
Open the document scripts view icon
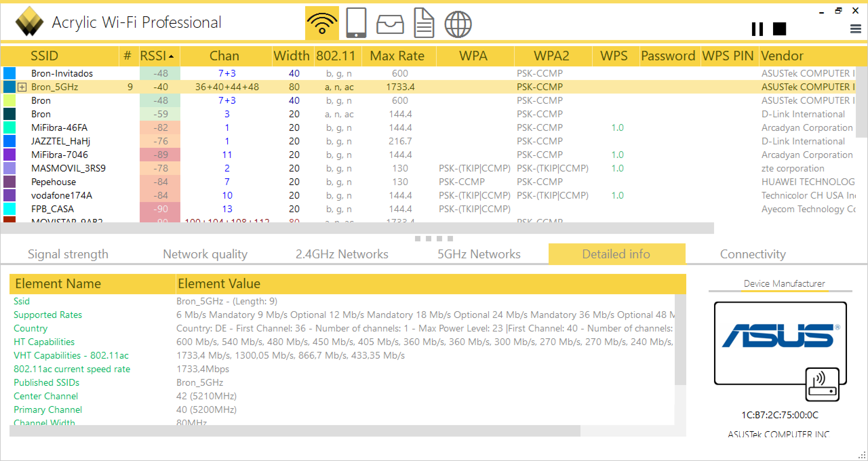click(x=424, y=23)
